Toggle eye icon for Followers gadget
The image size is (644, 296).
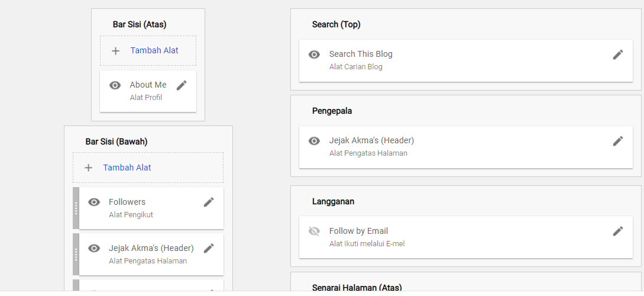click(94, 202)
